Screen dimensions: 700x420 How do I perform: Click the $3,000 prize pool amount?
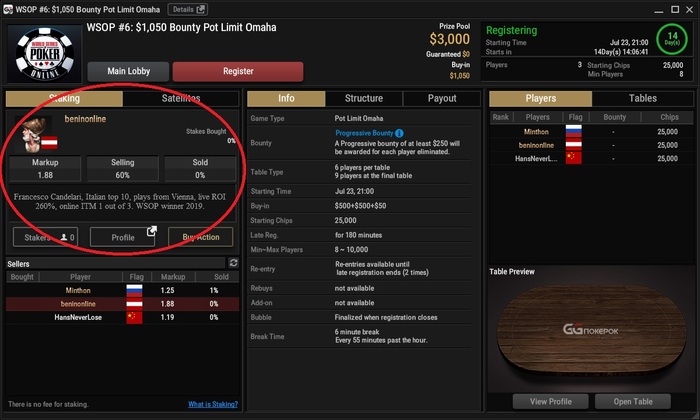[450, 39]
